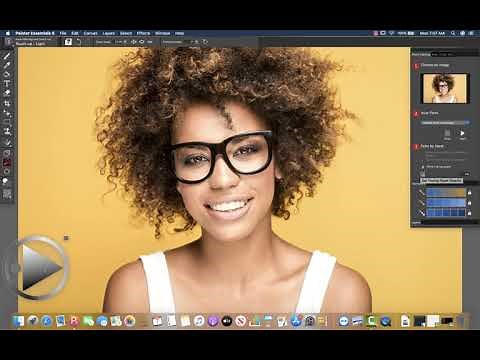Image resolution: width=480 pixels, height=360 pixels.
Task: Click the Save icon in the property bar
Action: (68, 42)
